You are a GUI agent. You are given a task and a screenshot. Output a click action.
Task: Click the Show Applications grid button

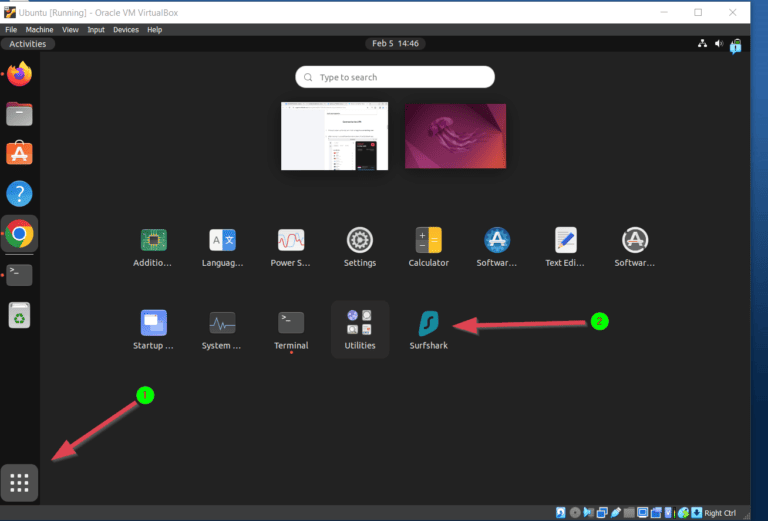(x=19, y=483)
